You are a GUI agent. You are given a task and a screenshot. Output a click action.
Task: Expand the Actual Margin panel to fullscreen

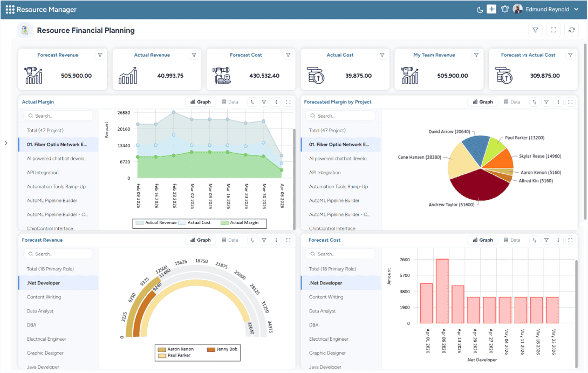288,101
